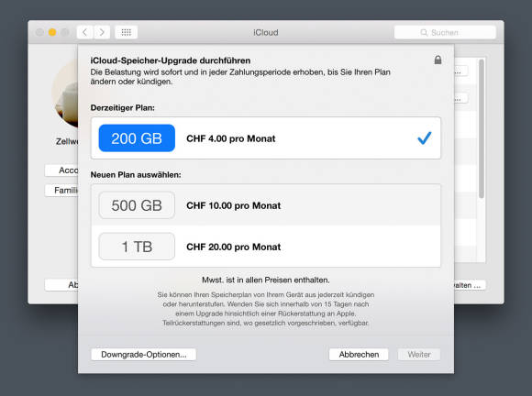Select the 1 TB storage plan
The height and width of the screenshot is (396, 532).
[137, 247]
